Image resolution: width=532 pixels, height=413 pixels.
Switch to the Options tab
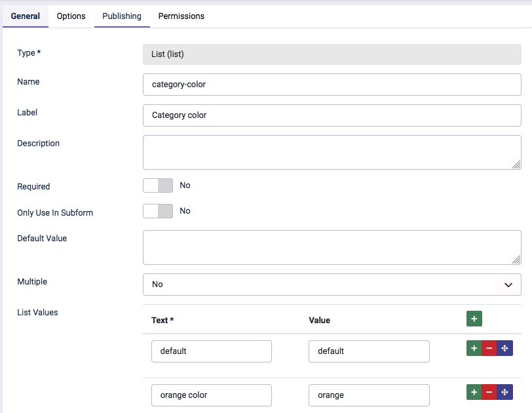click(x=71, y=16)
